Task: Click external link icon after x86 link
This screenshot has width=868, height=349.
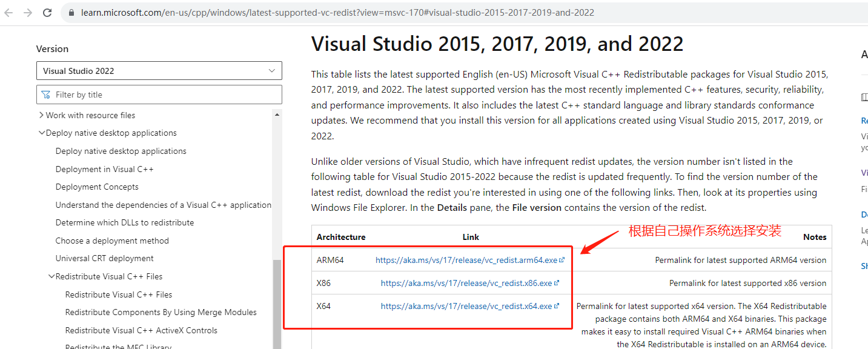Action: click(556, 283)
